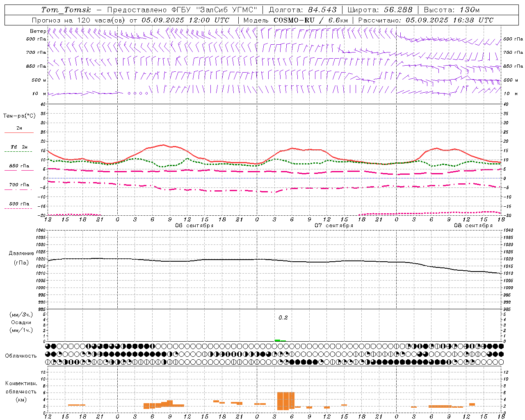
Task: Click the Tom_Tomsk station title
Action: [x=66, y=10]
